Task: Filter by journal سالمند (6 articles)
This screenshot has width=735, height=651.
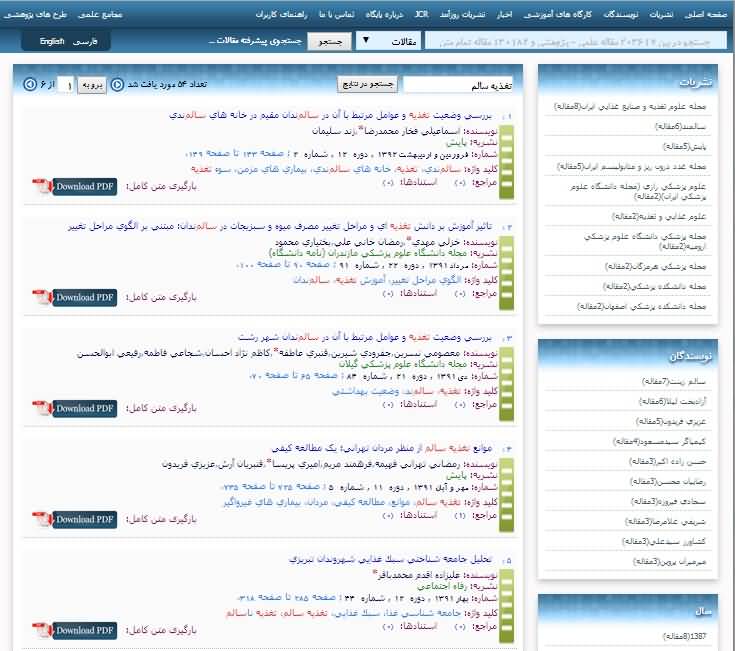Action: pyautogui.click(x=680, y=127)
